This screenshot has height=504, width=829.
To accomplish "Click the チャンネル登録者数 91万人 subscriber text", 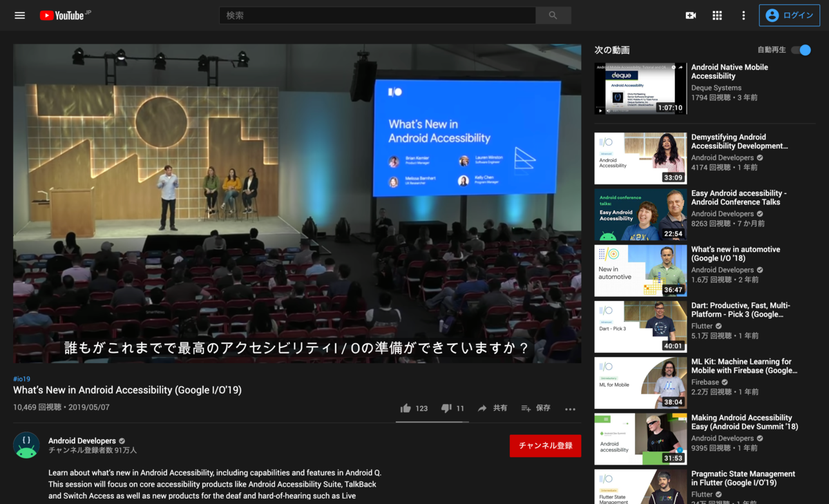I will click(93, 450).
